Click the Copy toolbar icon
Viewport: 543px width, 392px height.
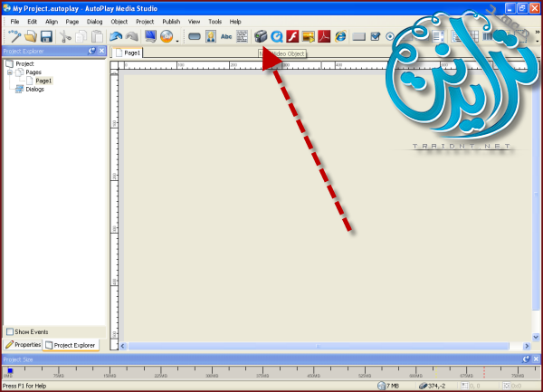coord(81,36)
